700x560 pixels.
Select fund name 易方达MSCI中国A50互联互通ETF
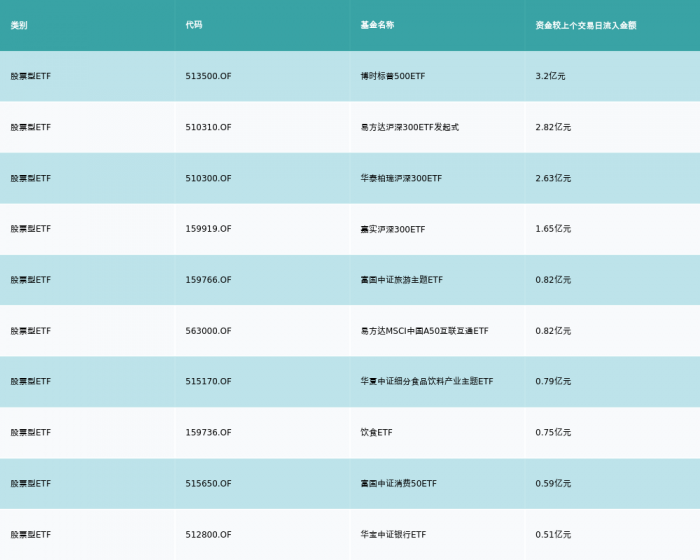coord(425,331)
